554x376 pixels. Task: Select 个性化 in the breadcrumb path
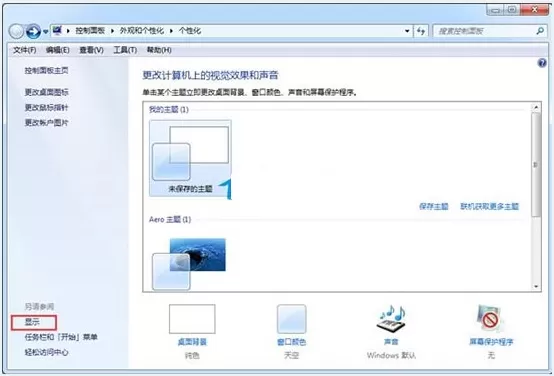pyautogui.click(x=190, y=31)
